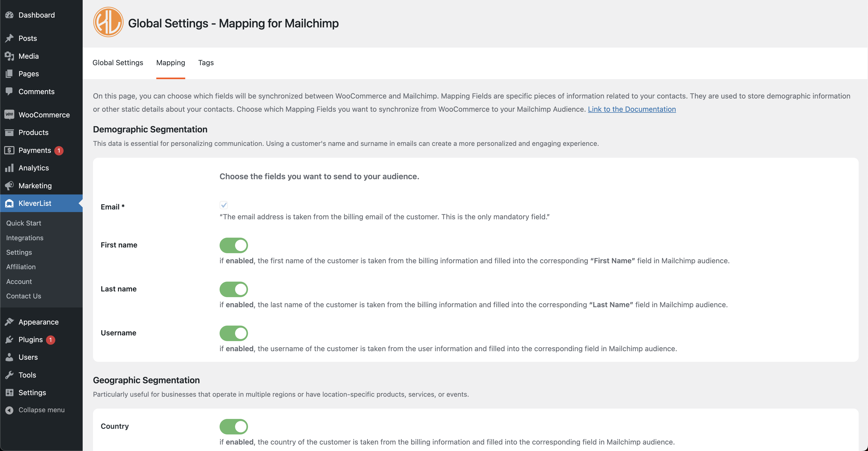Open the Plugins menu

click(31, 339)
